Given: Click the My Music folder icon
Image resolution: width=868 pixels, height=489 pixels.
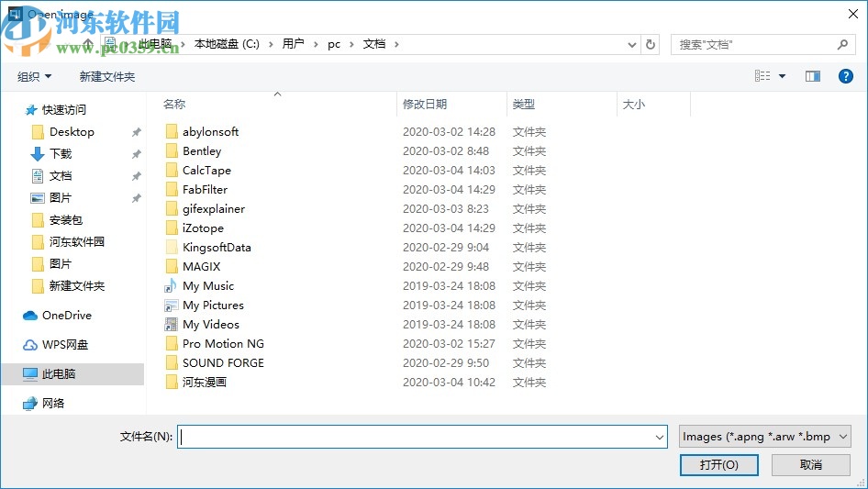Looking at the screenshot, I should point(171,285).
